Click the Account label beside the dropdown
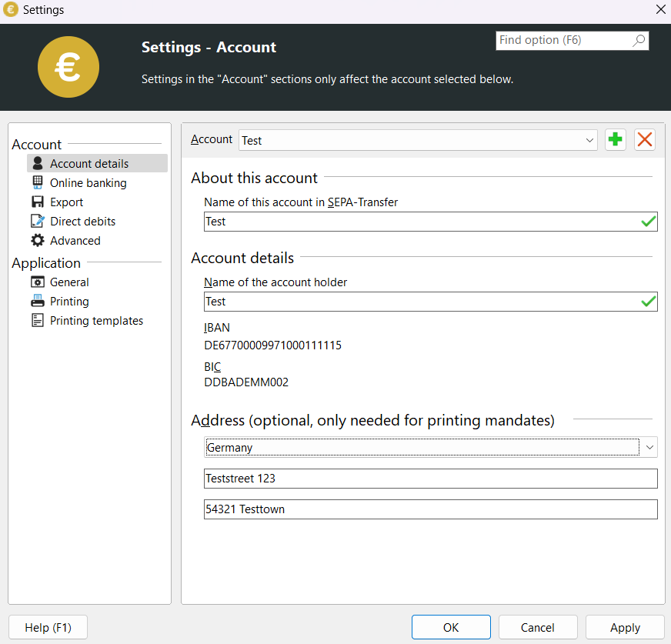 pos(212,139)
